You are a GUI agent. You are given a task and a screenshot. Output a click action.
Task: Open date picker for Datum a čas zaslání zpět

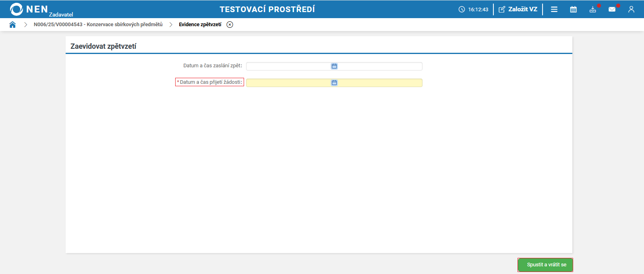coord(334,66)
